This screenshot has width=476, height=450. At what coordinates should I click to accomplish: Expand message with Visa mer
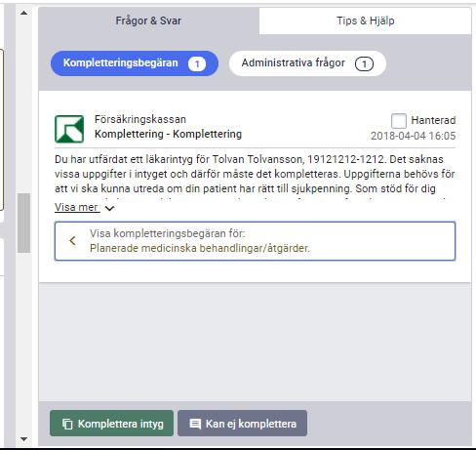pos(77,207)
